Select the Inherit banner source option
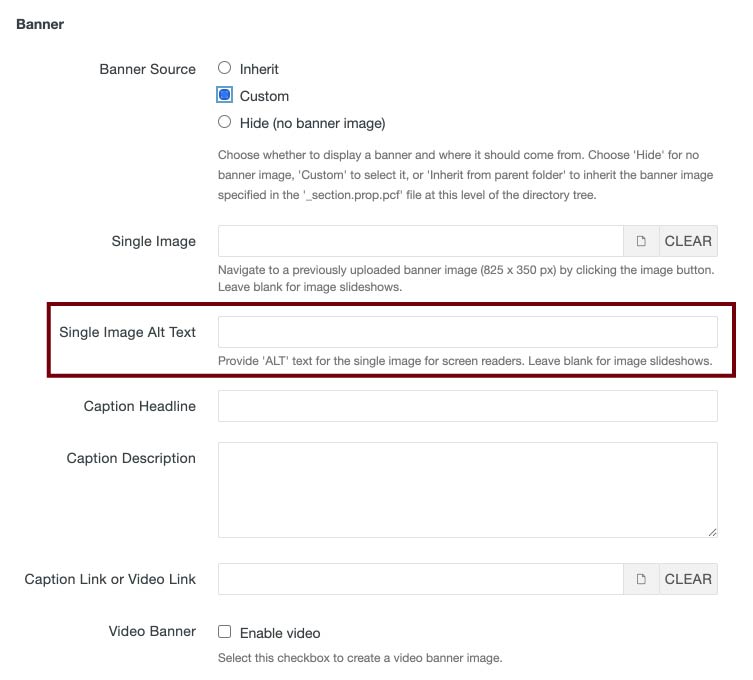The image size is (753, 680). point(225,69)
